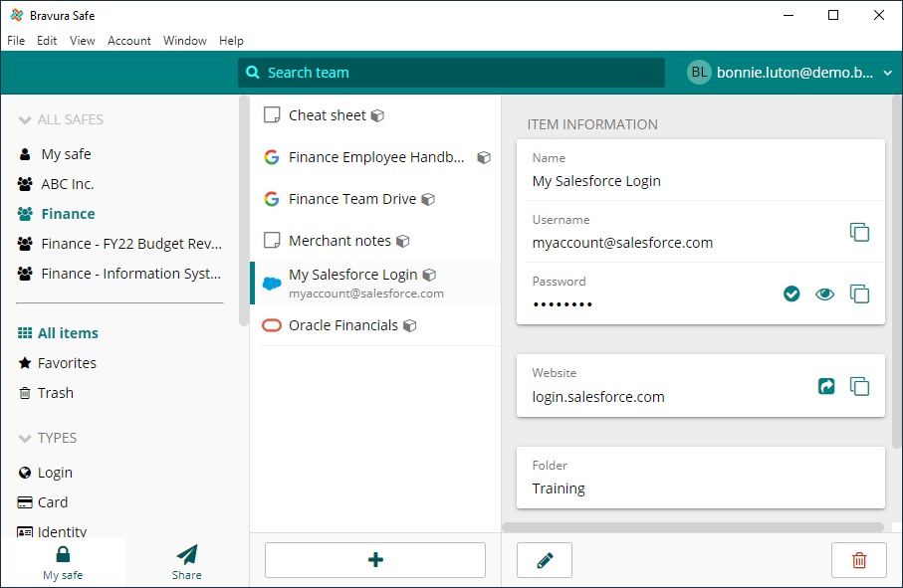Click the Login type globe icon
The height and width of the screenshot is (588, 903).
[23, 472]
